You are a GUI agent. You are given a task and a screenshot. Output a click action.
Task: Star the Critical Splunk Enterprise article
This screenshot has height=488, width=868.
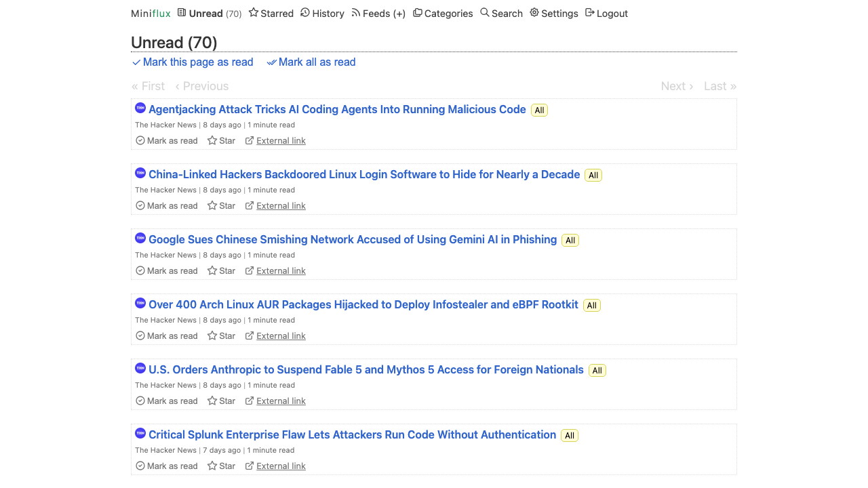point(222,466)
